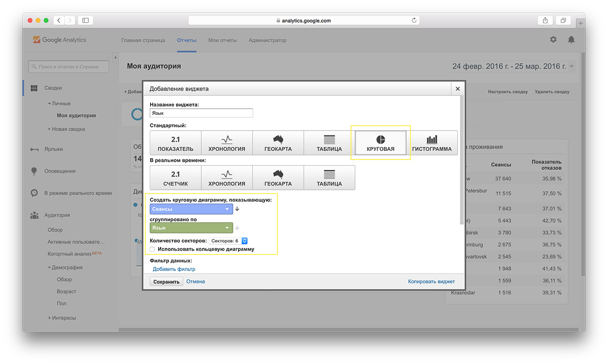
Task: Open the Администратор tab
Action: (x=267, y=40)
